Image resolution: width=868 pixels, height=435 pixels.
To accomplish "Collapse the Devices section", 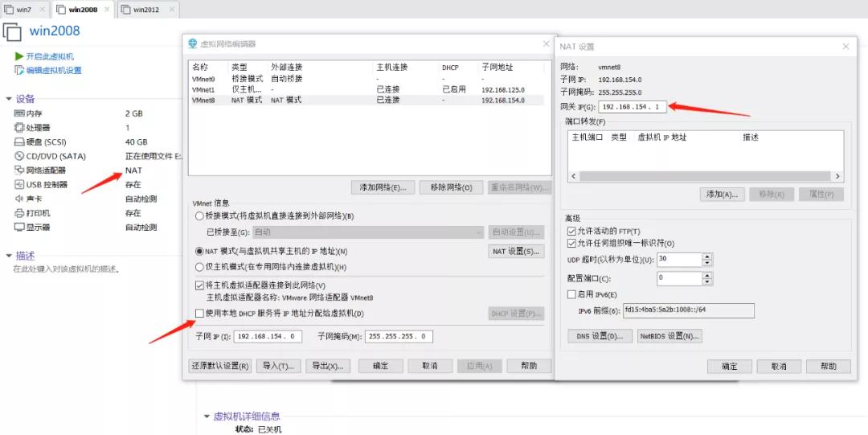I will (x=9, y=99).
